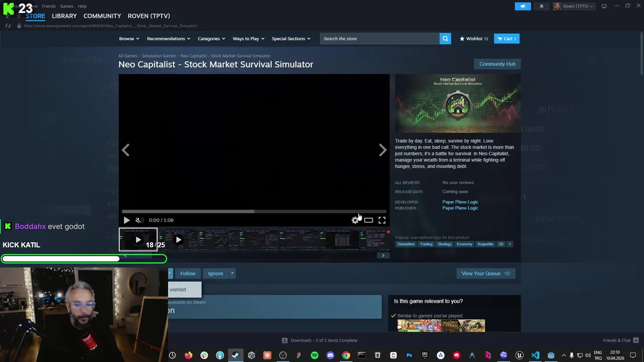Open Wishlist with 72 items

point(474,39)
